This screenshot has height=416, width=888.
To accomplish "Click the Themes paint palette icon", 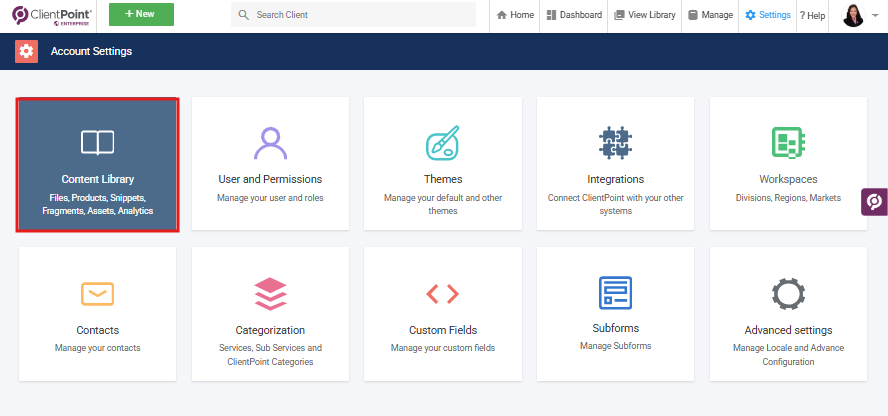I will (x=443, y=143).
